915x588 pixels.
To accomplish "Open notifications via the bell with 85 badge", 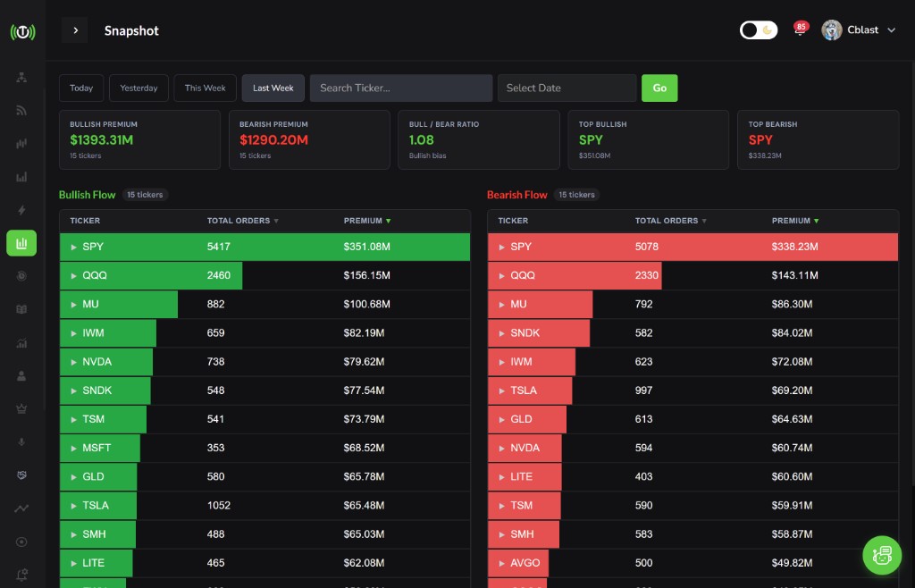I will click(x=800, y=28).
